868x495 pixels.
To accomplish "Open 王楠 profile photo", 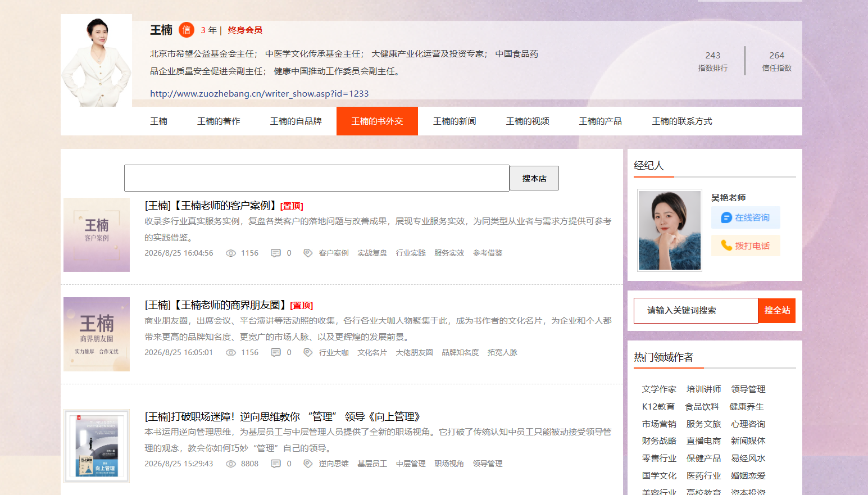I will (97, 61).
